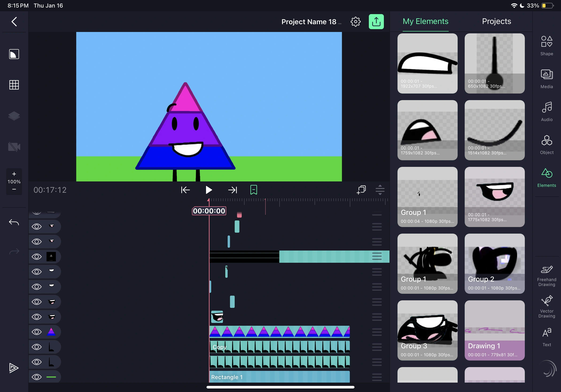The image size is (561, 392).
Task: Select the Audio tool
Action: pyautogui.click(x=546, y=111)
